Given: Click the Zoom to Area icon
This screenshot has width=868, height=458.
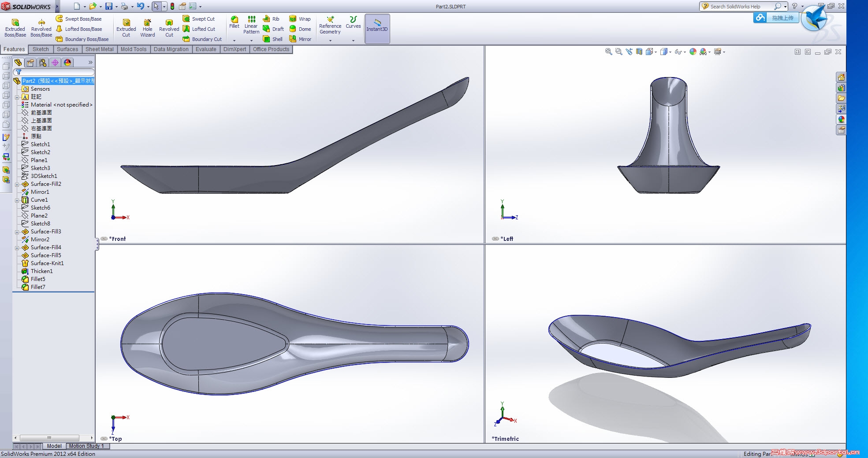Looking at the screenshot, I should coord(619,52).
